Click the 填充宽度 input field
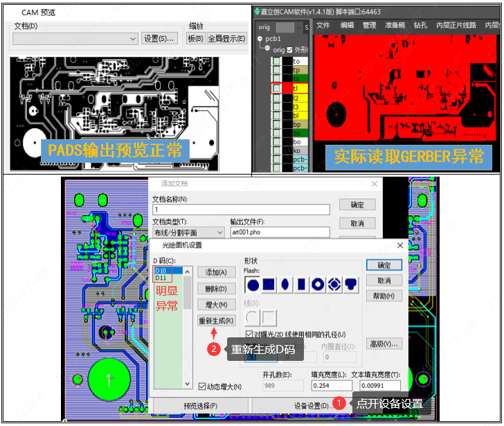Image resolution: width=504 pixels, height=426 pixels. point(329,386)
